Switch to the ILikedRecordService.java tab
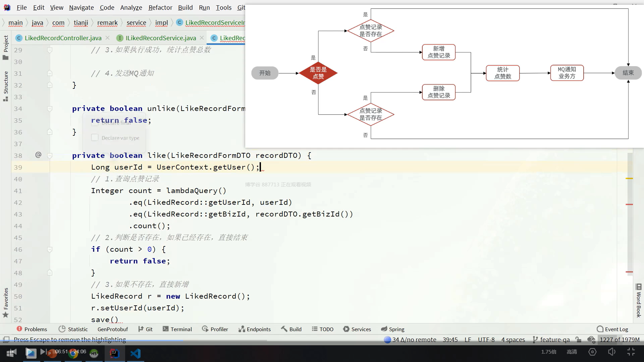Screen dimensions: 644x362 161,38
